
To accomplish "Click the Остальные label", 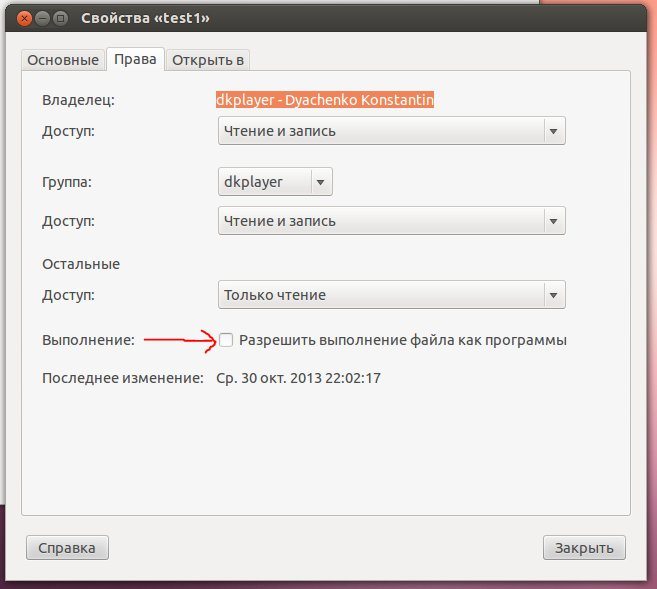I will (81, 264).
